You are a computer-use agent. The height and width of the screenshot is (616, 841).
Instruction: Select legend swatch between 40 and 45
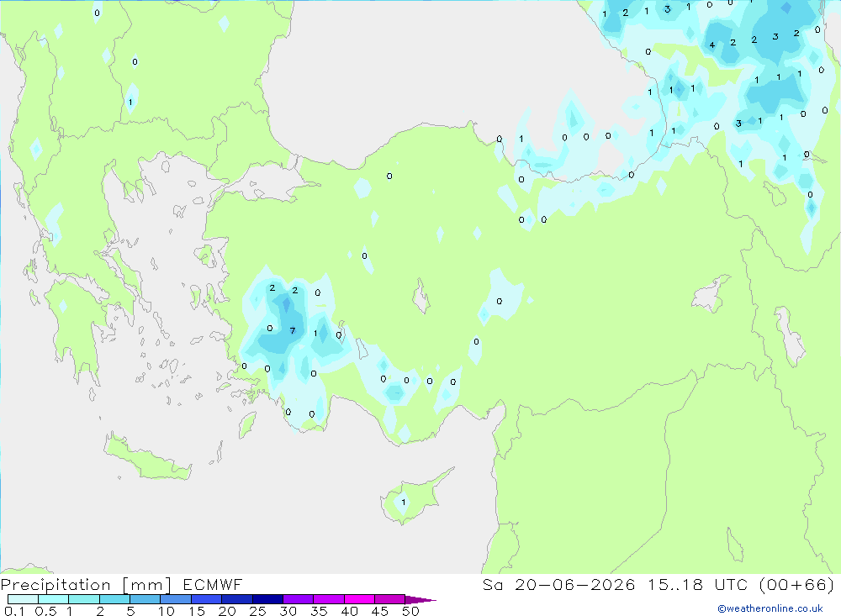tap(359, 599)
